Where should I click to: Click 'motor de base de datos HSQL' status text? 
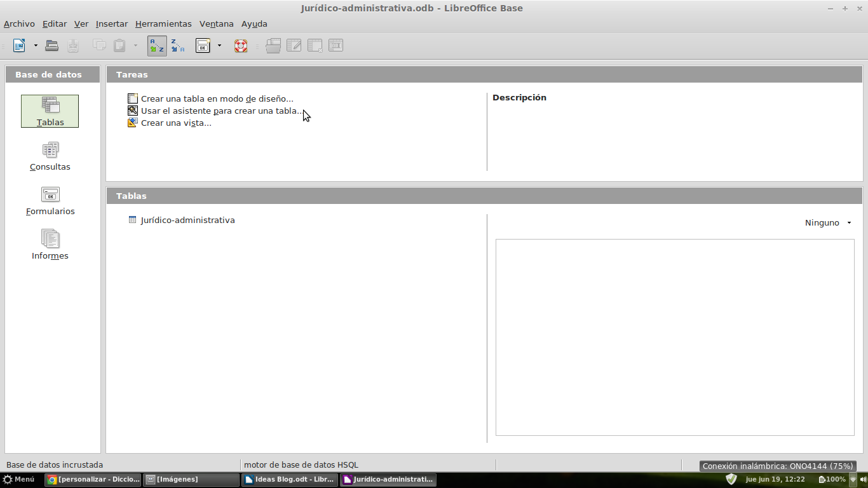[x=301, y=465]
